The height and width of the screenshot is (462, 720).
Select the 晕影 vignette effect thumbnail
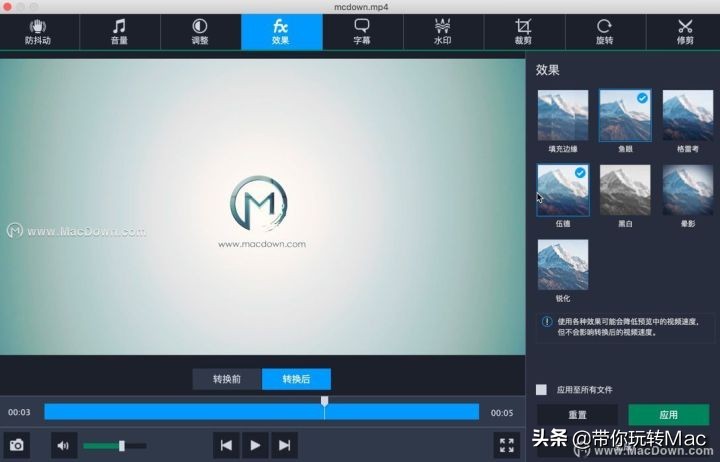687,190
